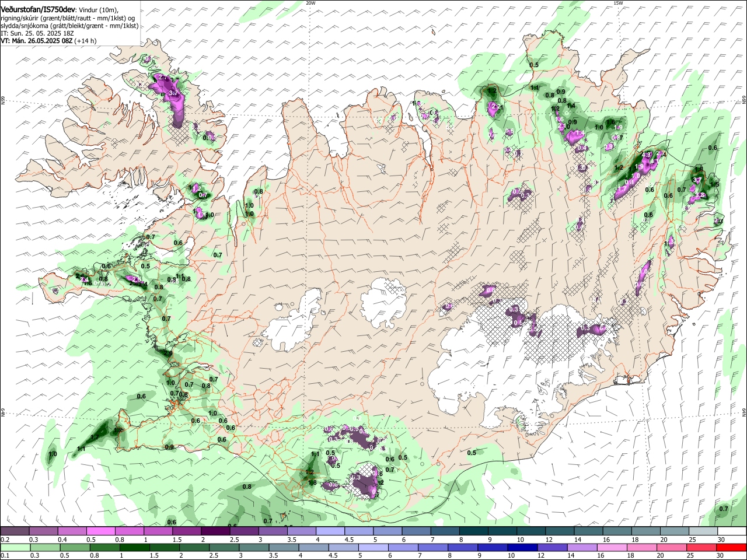
Task: Pick the upper legend dark teal swatch starting at 8
Action: [473, 531]
